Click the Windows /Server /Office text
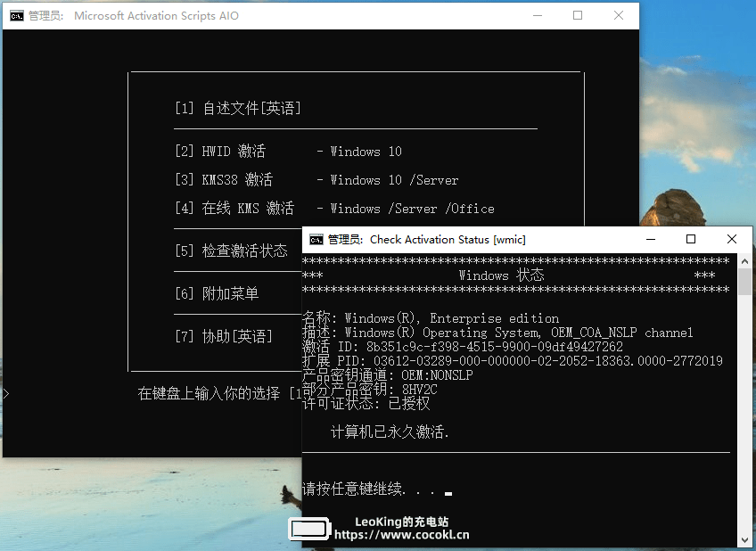The height and width of the screenshot is (551, 756). (412, 209)
